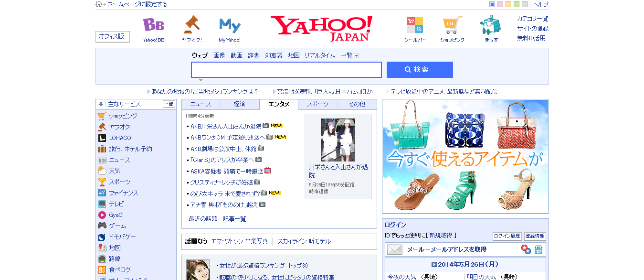Switch to the ニュース tab
The height and width of the screenshot is (280, 644).
(x=201, y=104)
